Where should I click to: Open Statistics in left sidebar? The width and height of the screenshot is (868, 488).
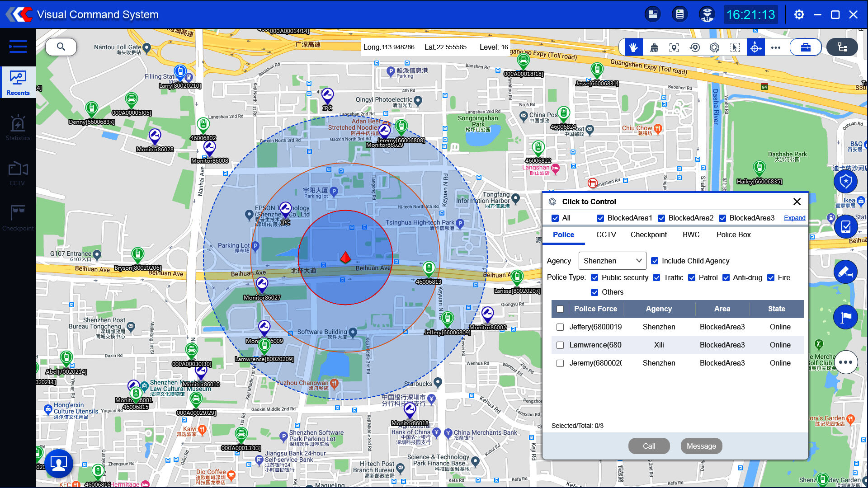[18, 128]
